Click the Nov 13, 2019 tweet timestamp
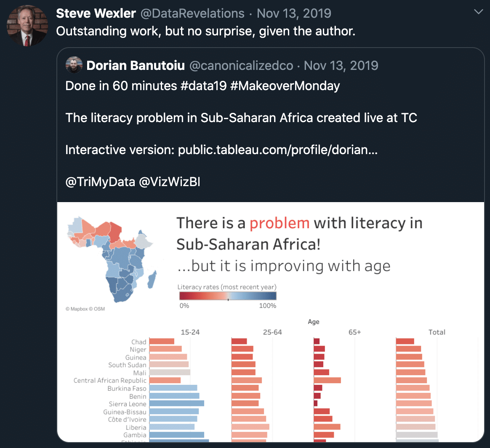 294,13
